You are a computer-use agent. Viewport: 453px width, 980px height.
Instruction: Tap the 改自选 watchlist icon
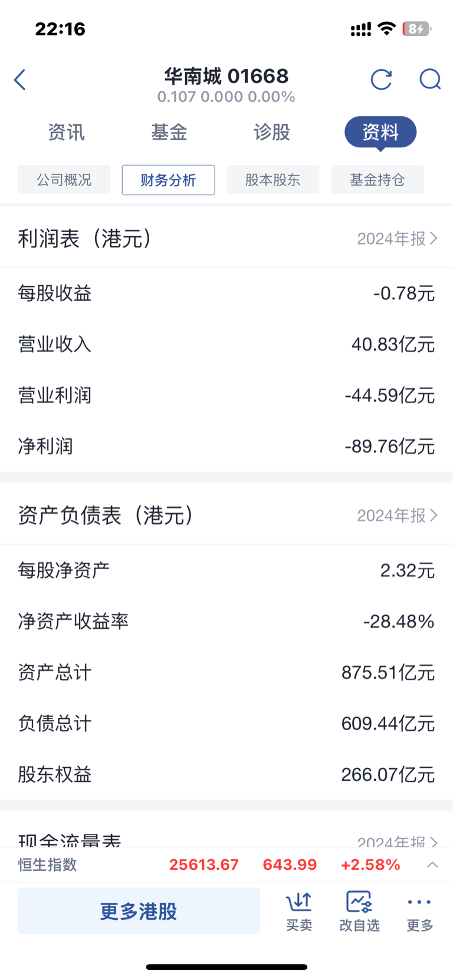point(359,911)
